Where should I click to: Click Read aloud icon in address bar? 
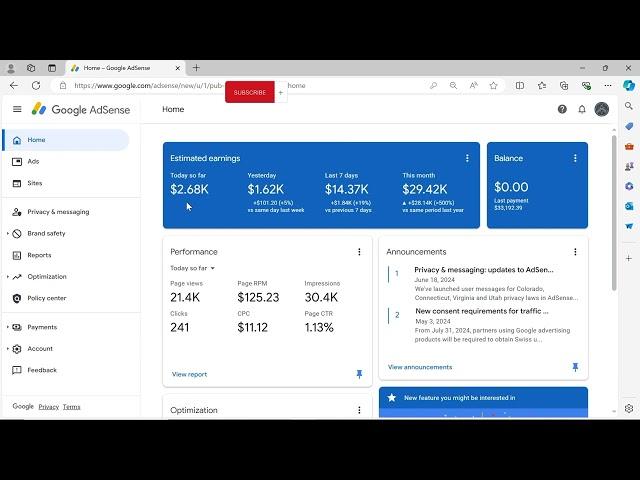(473, 85)
